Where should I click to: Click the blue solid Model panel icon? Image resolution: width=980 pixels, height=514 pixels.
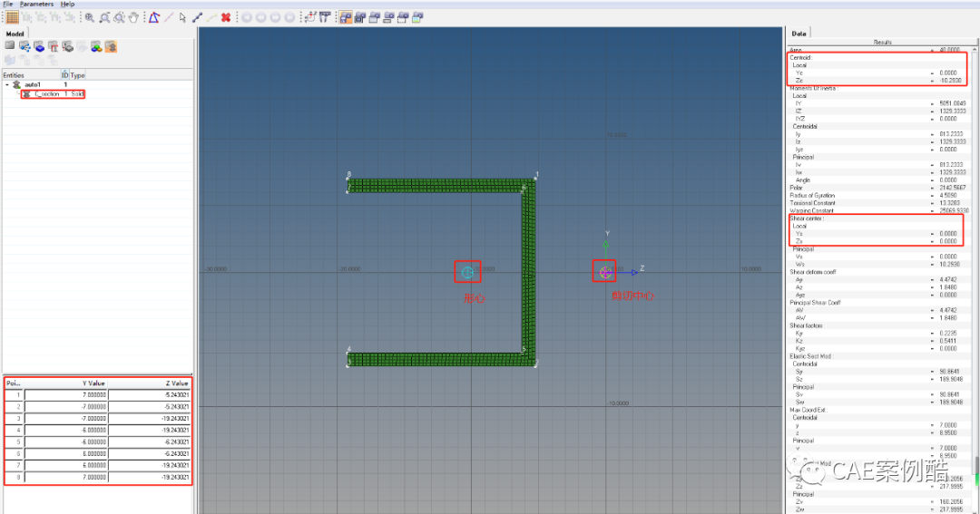(x=39, y=46)
